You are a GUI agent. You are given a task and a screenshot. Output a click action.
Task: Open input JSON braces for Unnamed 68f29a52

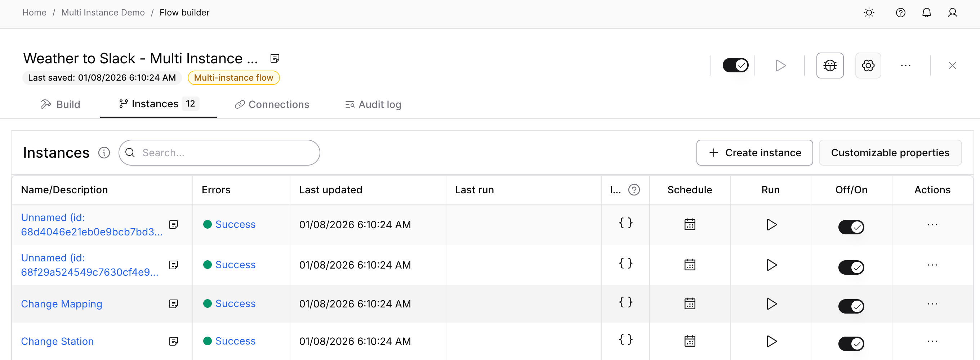625,263
